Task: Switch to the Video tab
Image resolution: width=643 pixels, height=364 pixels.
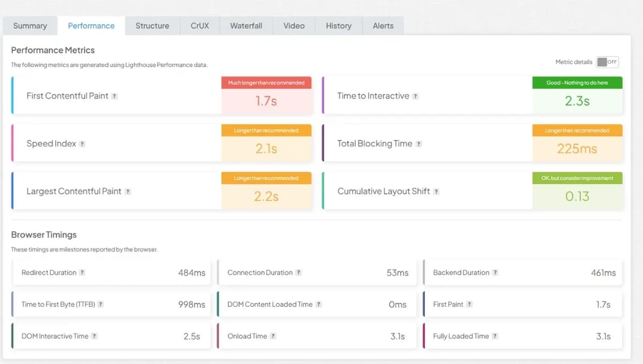Action: [x=294, y=26]
